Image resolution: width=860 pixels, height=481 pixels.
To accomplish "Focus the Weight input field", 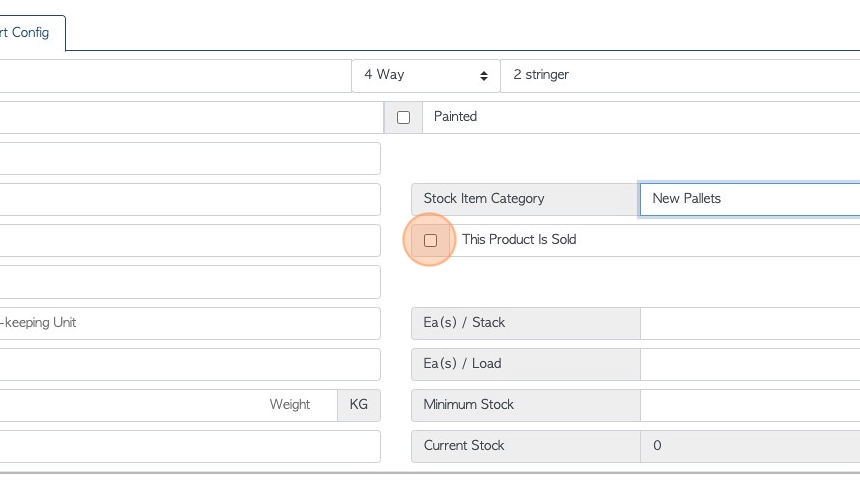I will [x=168, y=405].
